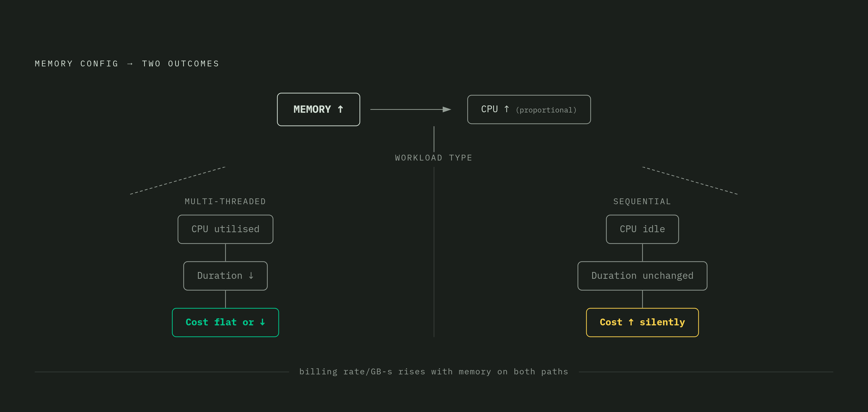Click the WORKLOAD TYPE label
The width and height of the screenshot is (868, 412).
tap(434, 158)
